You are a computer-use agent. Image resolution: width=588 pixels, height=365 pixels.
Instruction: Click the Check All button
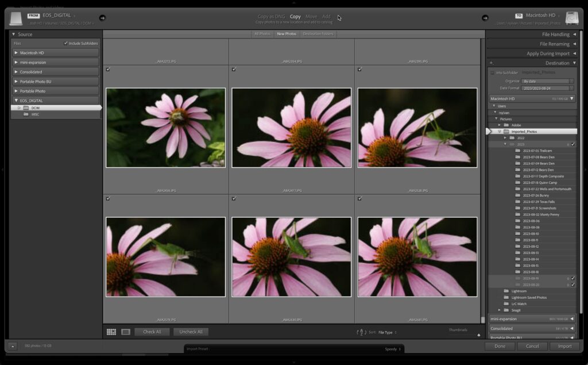pyautogui.click(x=152, y=332)
